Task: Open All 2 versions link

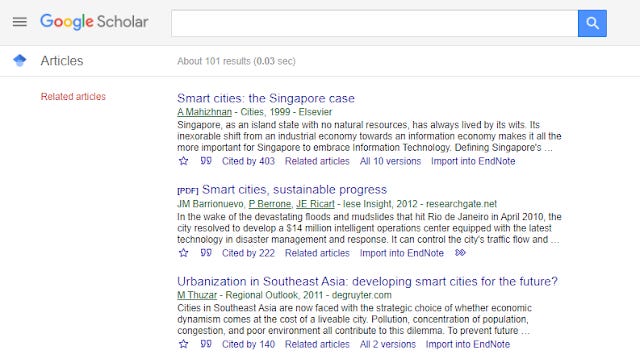Action: pos(388,344)
